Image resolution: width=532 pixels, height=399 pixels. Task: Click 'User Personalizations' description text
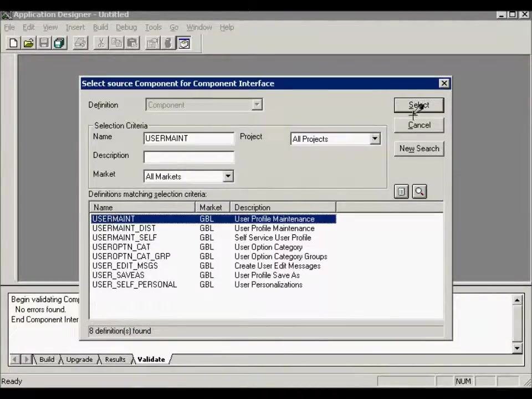tap(268, 285)
